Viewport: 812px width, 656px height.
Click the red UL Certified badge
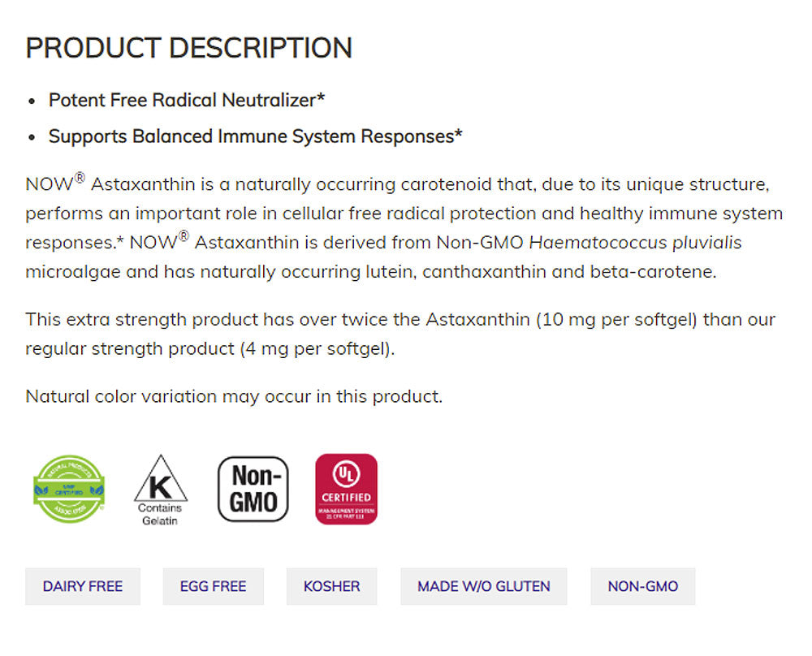346,489
